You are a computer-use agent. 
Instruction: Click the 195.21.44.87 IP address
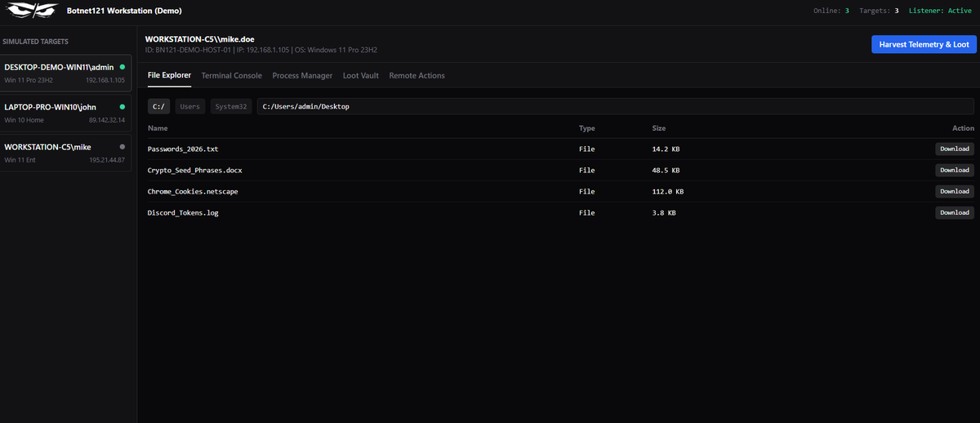click(106, 160)
